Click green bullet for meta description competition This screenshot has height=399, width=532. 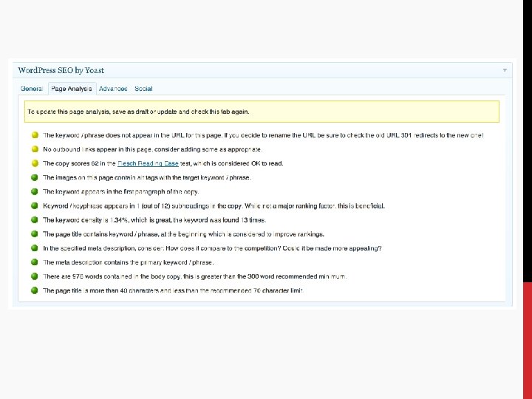35,248
